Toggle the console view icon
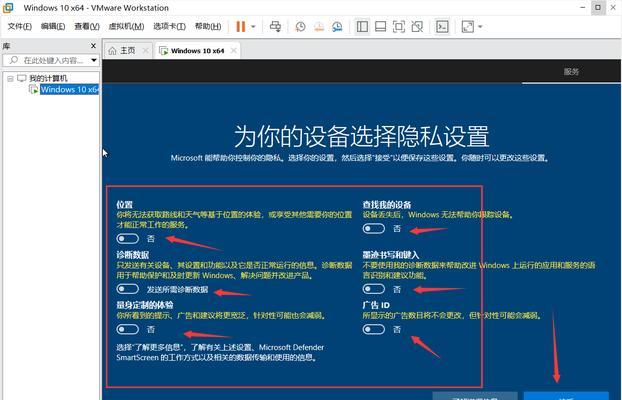The width and height of the screenshot is (622, 400). (442, 27)
